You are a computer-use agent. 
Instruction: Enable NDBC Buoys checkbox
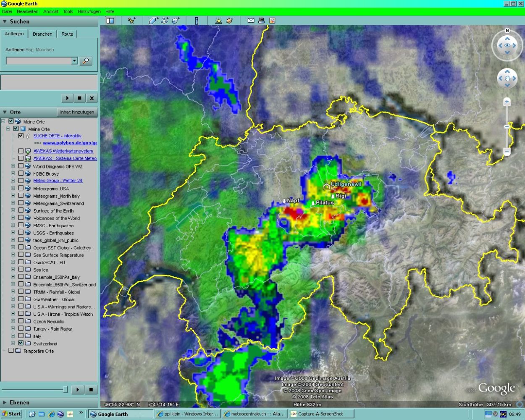(21, 173)
